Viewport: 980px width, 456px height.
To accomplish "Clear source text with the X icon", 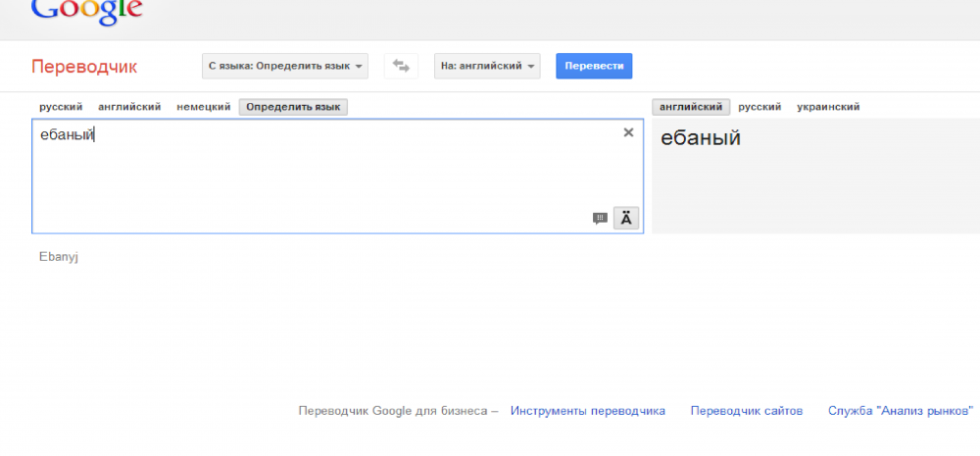I will (x=628, y=132).
